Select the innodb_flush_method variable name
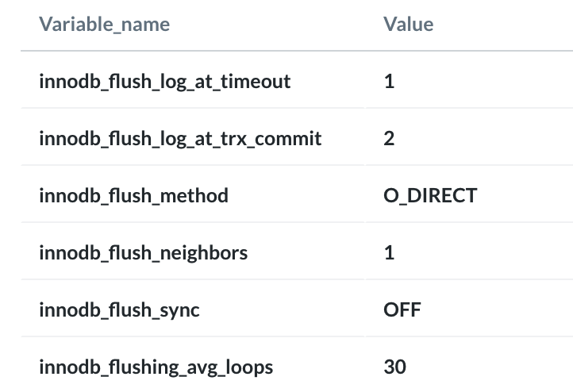 134,196
